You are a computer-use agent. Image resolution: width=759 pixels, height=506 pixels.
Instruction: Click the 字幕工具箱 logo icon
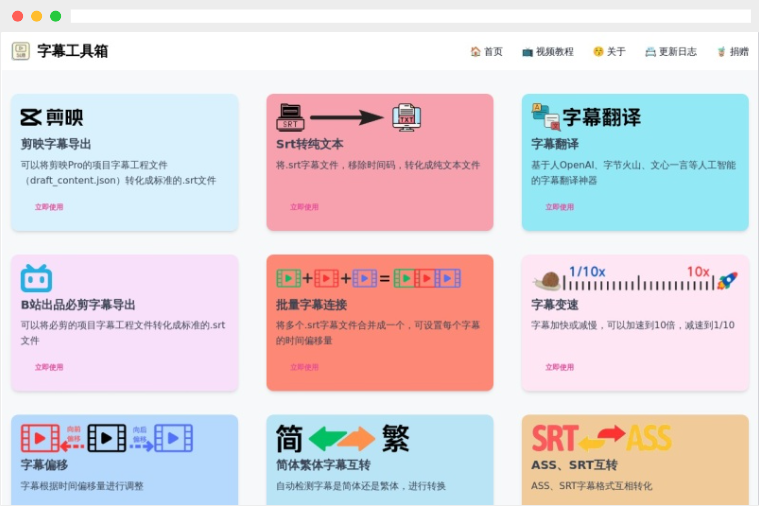(21, 51)
